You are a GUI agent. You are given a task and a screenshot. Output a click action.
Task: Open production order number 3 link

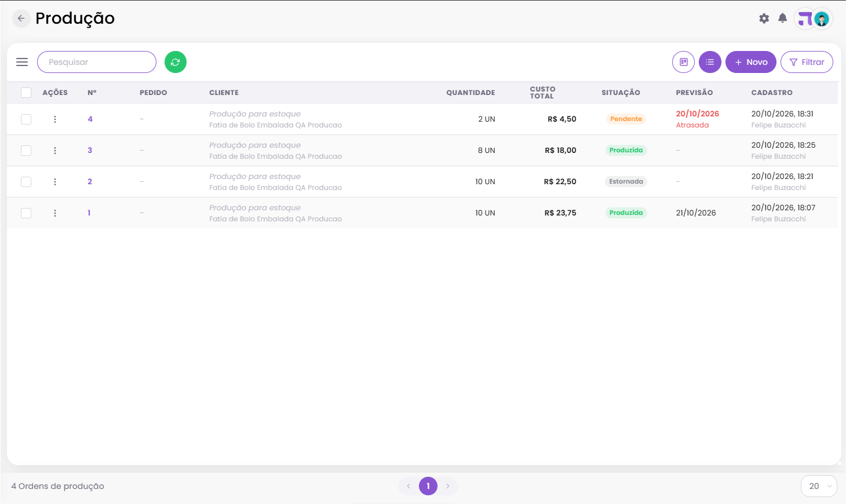pos(90,151)
